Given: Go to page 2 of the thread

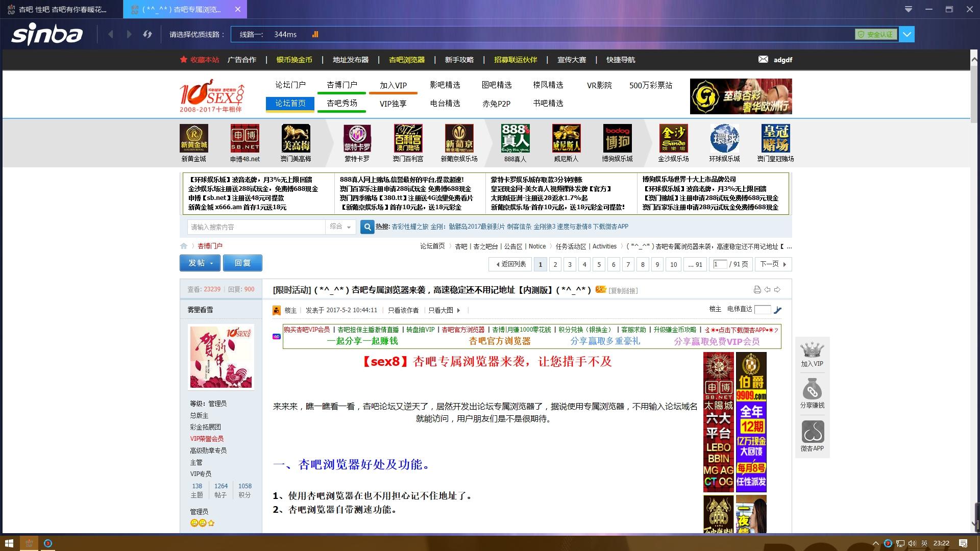Looking at the screenshot, I should (555, 264).
